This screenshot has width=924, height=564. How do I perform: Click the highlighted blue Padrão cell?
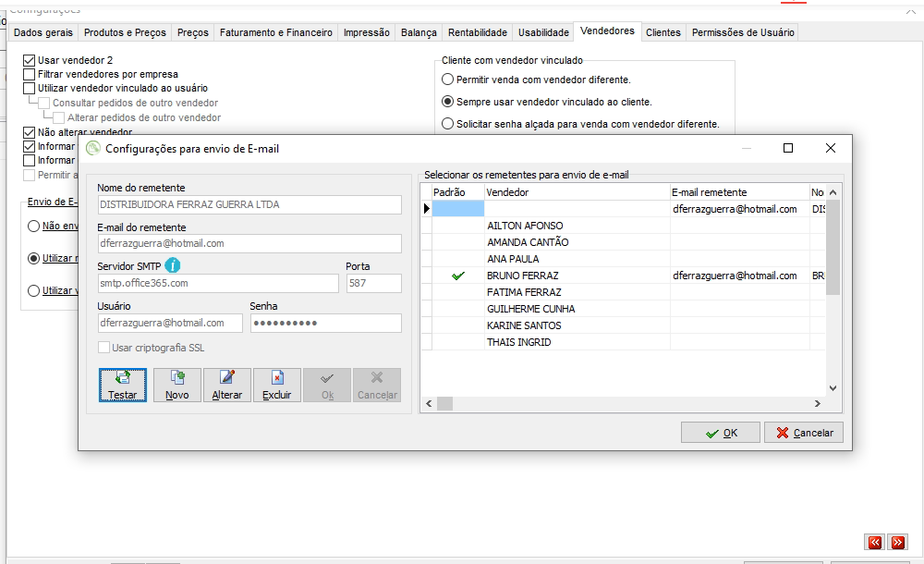tap(458, 208)
